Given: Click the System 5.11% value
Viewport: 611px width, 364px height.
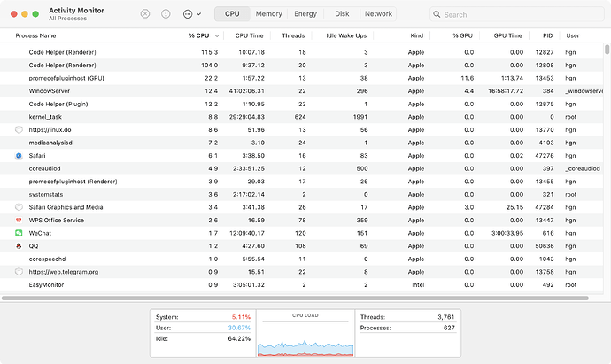Looking at the screenshot, I should [x=241, y=317].
